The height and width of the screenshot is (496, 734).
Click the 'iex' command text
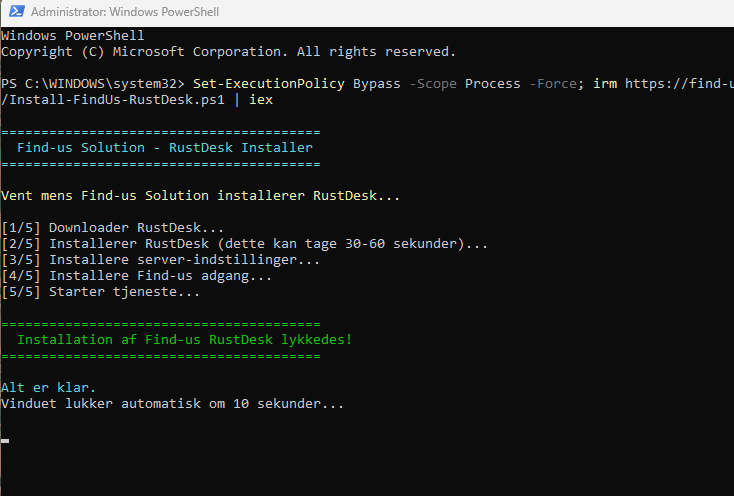[261, 100]
